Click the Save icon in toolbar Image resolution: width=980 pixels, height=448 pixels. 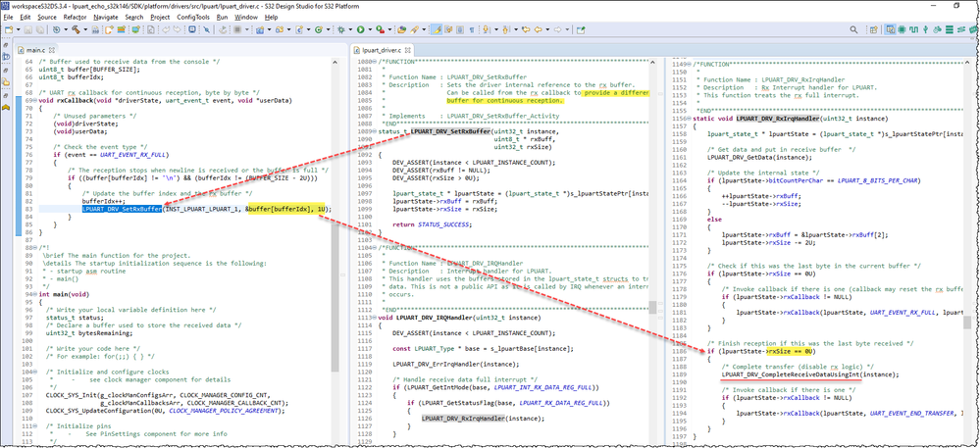point(28,29)
